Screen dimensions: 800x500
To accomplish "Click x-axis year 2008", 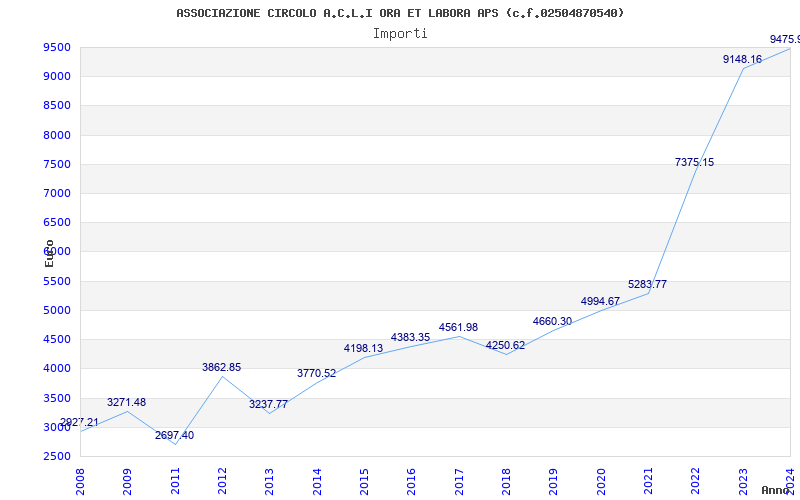I will (x=80, y=482).
